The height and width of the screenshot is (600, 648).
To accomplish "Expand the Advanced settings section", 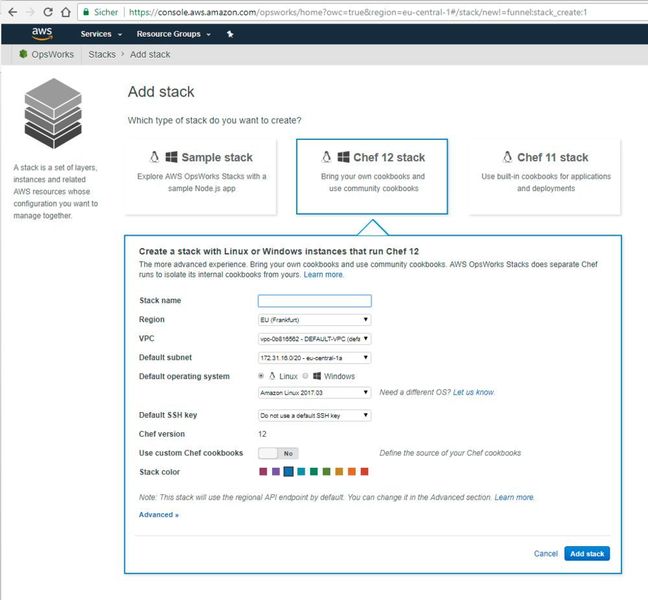I will (159, 515).
